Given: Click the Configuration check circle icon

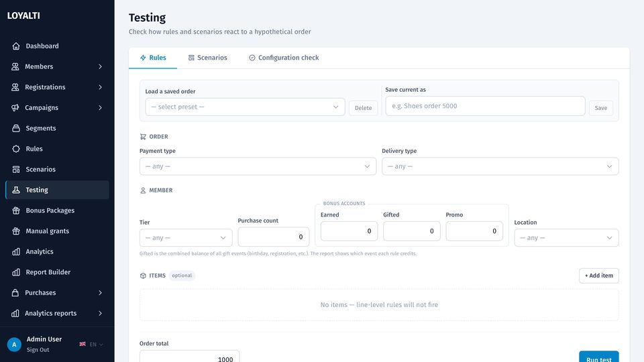Looking at the screenshot, I should point(252,58).
